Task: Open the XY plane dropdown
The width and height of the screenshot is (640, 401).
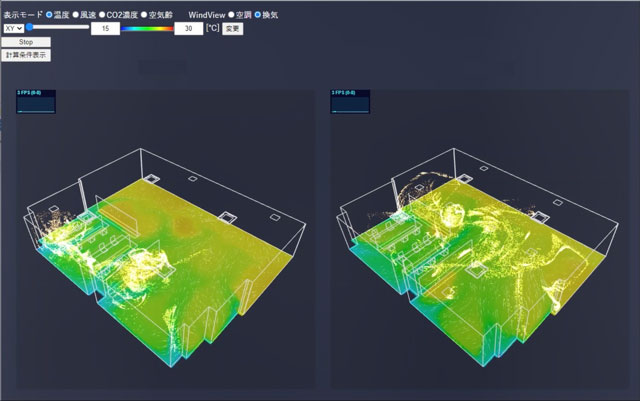Action: (13, 29)
